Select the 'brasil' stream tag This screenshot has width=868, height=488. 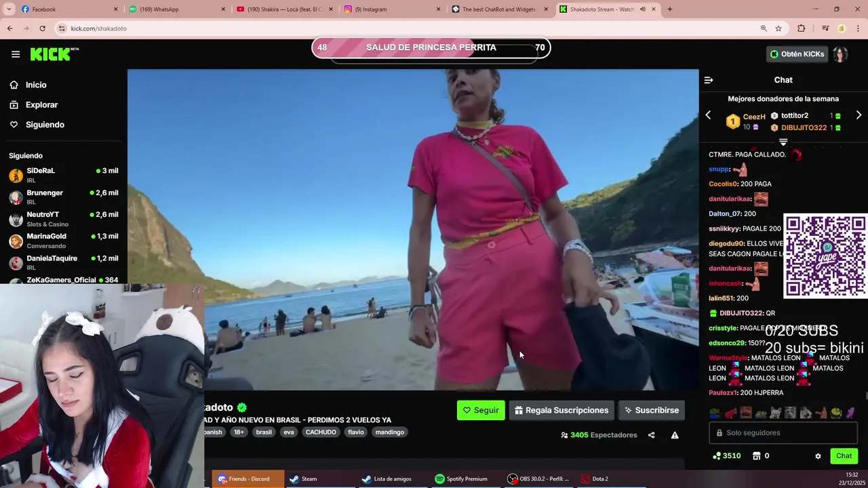coord(264,432)
